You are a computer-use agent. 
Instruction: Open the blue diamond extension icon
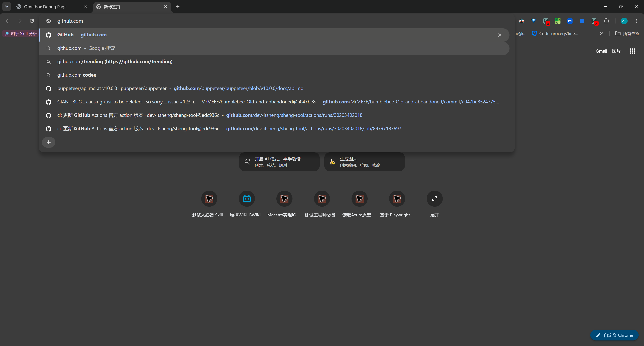click(533, 21)
